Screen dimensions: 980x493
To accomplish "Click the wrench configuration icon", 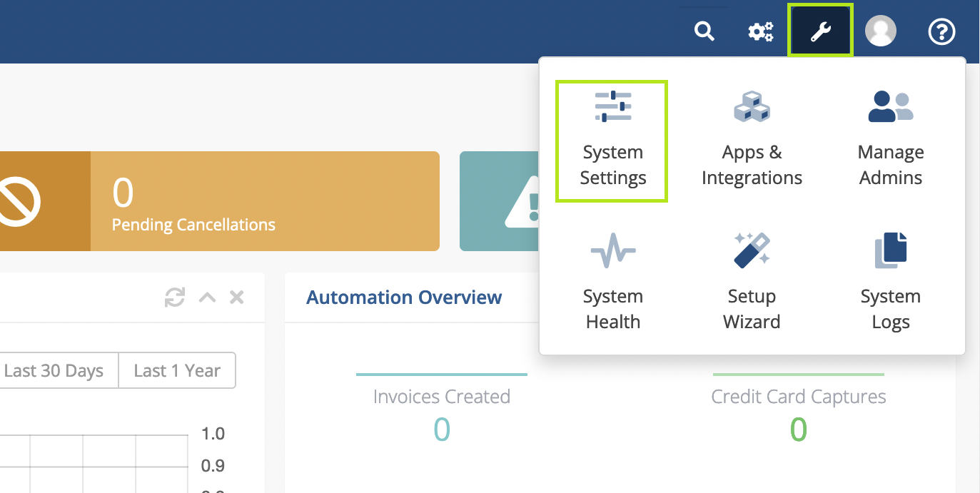I will 820,31.
